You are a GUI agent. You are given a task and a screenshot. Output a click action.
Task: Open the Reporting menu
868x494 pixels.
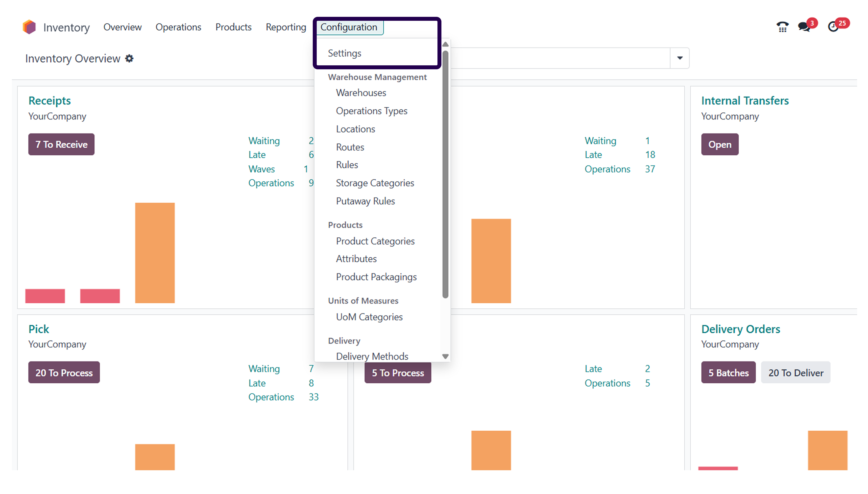click(286, 27)
